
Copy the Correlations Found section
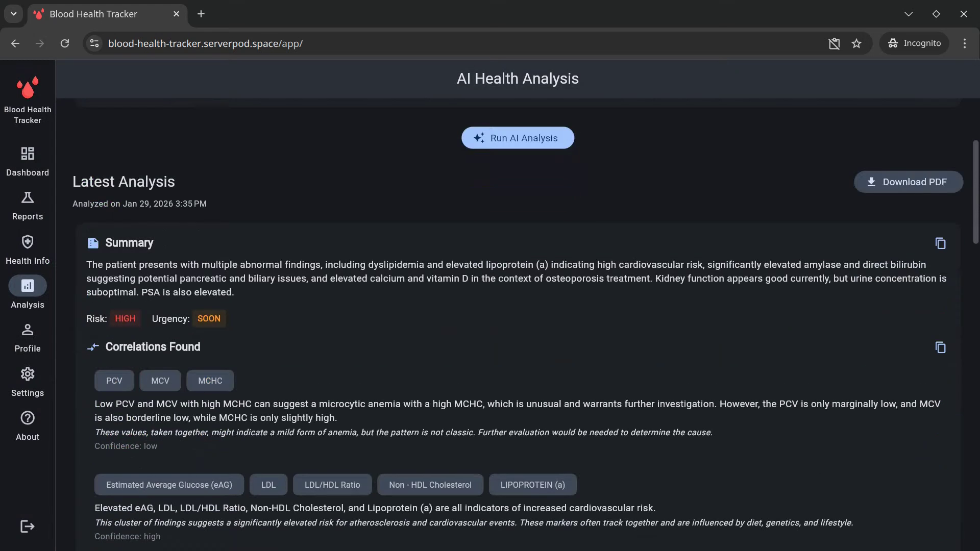(x=940, y=347)
